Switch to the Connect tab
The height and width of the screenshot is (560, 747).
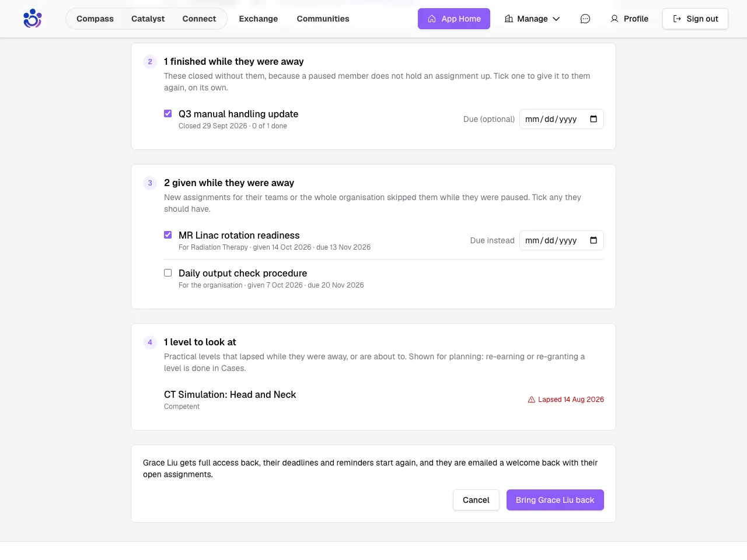pyautogui.click(x=199, y=19)
